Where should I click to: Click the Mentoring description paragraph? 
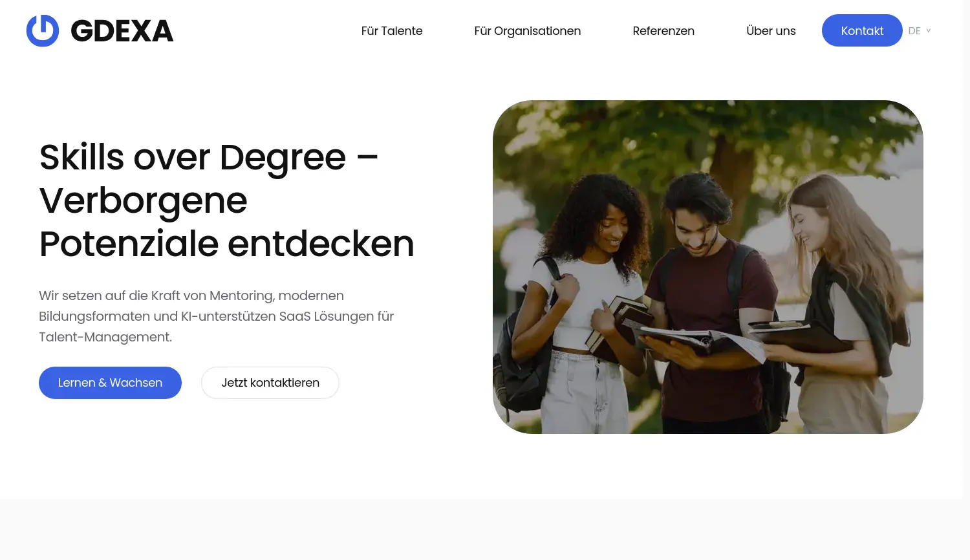pyautogui.click(x=217, y=316)
